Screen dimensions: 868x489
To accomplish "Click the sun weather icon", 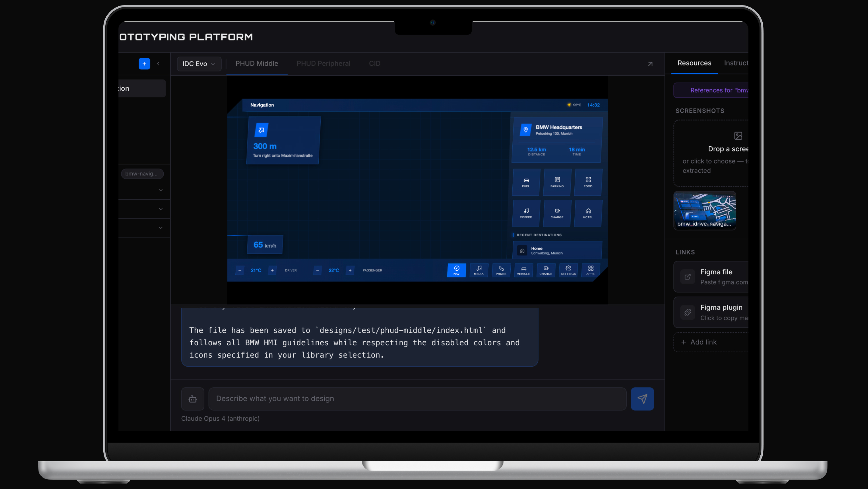I will click(569, 105).
